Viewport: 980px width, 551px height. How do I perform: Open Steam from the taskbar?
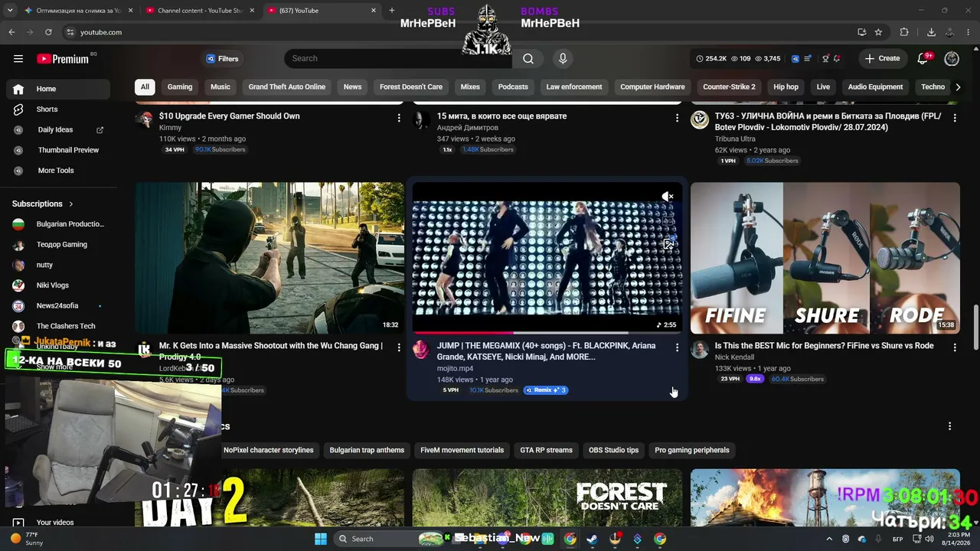click(592, 539)
